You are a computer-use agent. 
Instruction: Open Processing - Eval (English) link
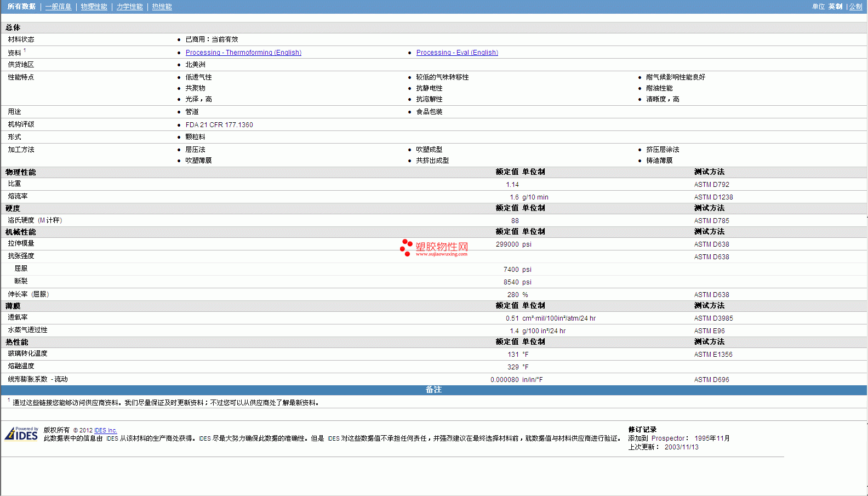pyautogui.click(x=457, y=53)
